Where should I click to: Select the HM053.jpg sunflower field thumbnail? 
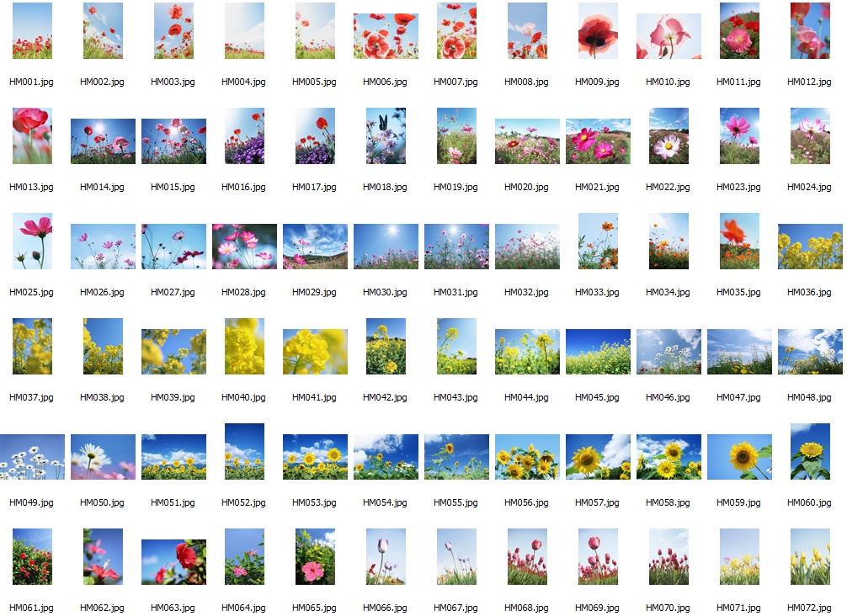pyautogui.click(x=315, y=456)
